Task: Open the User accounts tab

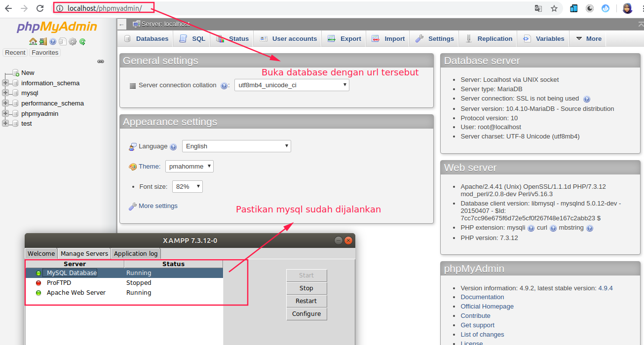Action: tap(288, 38)
